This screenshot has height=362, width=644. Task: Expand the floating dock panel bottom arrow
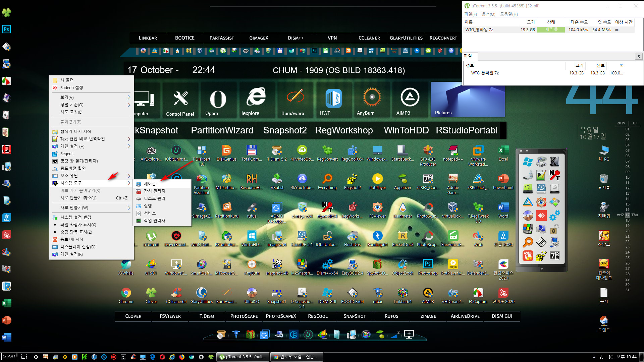click(542, 269)
